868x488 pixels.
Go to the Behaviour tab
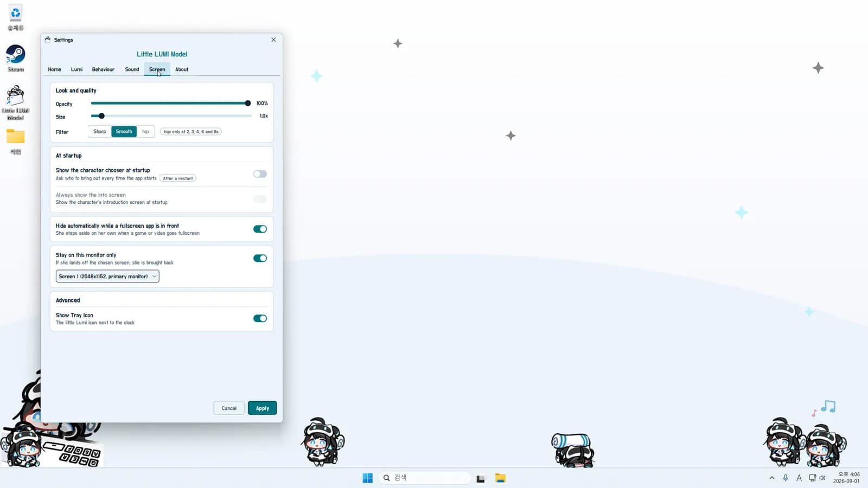103,69
